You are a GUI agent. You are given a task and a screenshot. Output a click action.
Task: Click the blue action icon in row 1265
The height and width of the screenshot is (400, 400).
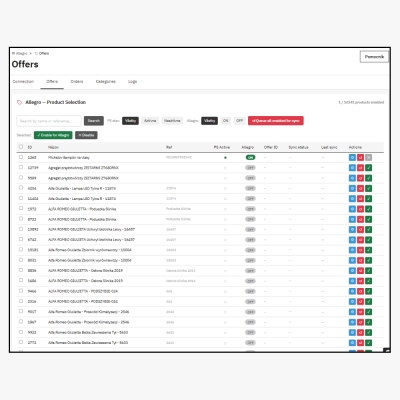352,157
